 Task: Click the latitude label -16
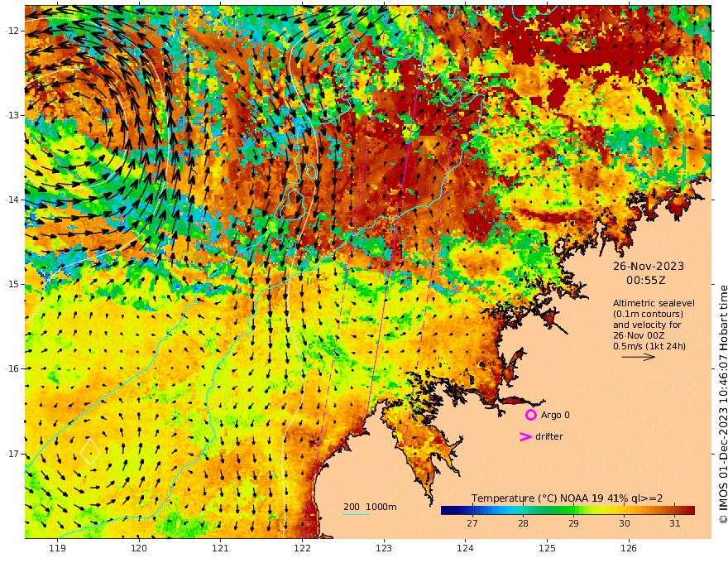(12, 368)
